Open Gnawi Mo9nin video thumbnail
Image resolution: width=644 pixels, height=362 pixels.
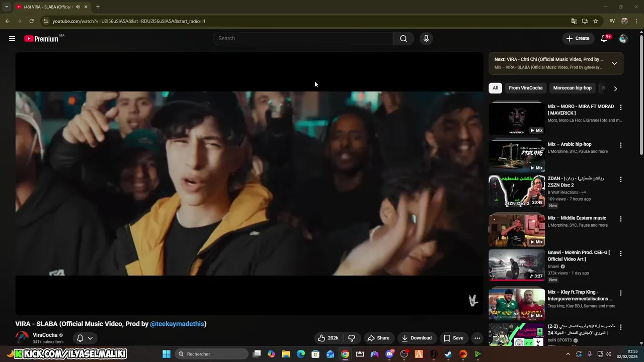pos(517,265)
